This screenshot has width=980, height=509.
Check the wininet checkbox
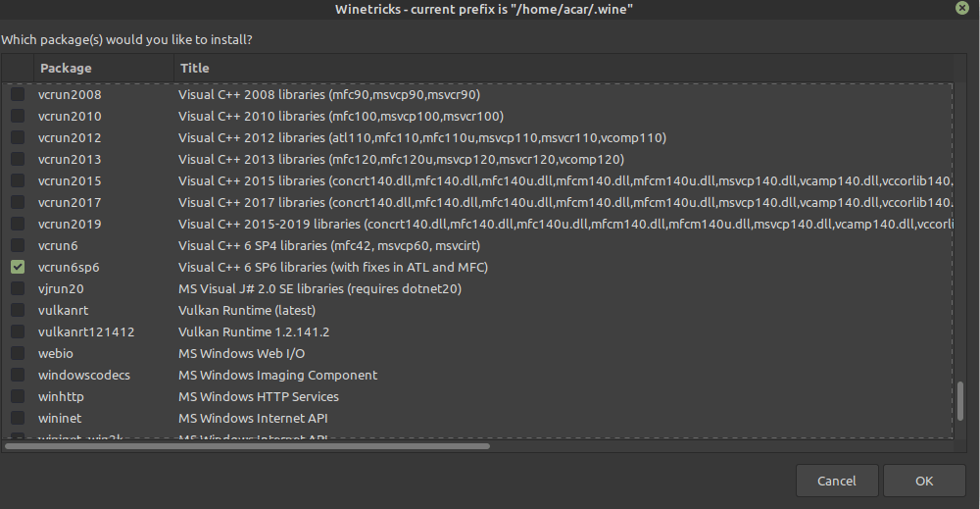18,419
